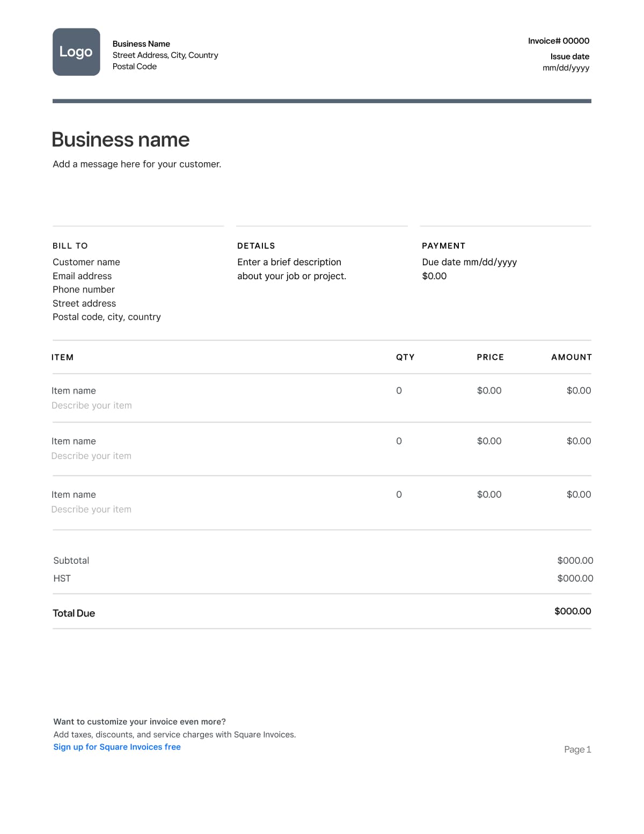Click the second row's Describe your item text
The image size is (644, 834).
point(91,456)
